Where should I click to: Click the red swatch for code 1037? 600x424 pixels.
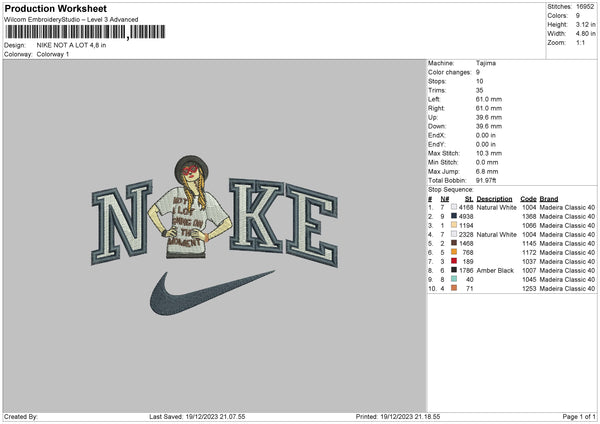pyautogui.click(x=454, y=261)
